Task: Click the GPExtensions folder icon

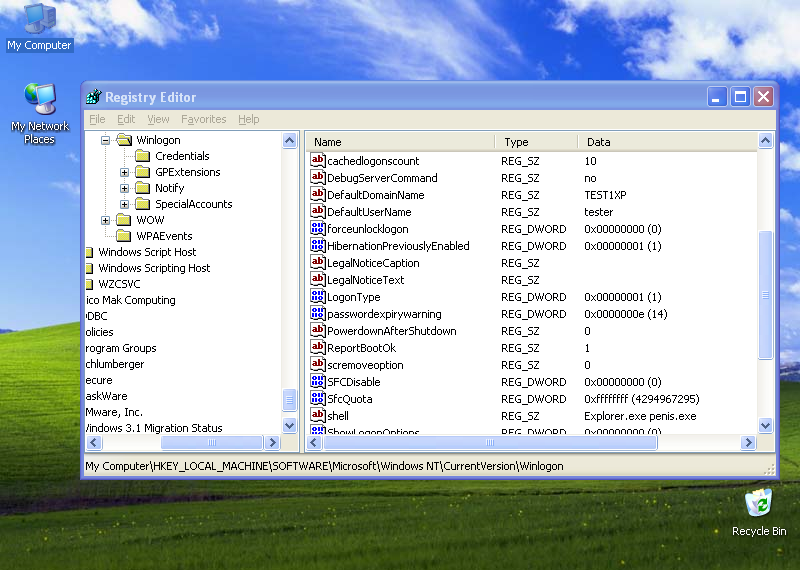Action: pos(143,172)
